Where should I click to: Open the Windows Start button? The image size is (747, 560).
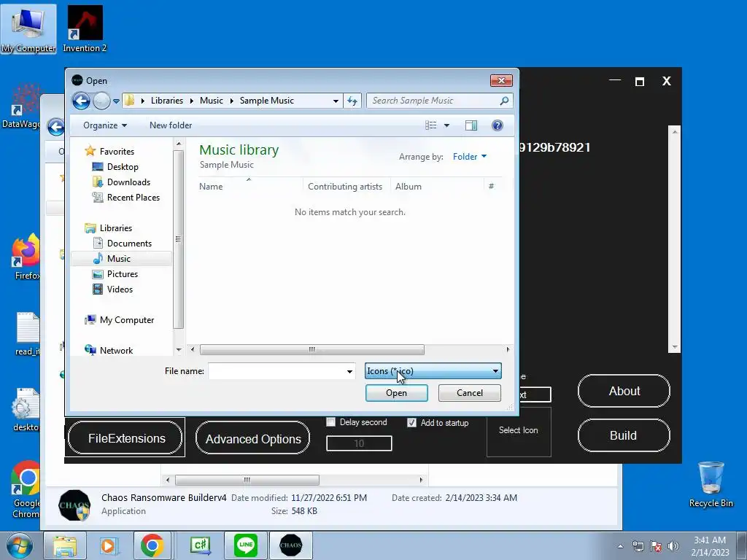(20, 545)
